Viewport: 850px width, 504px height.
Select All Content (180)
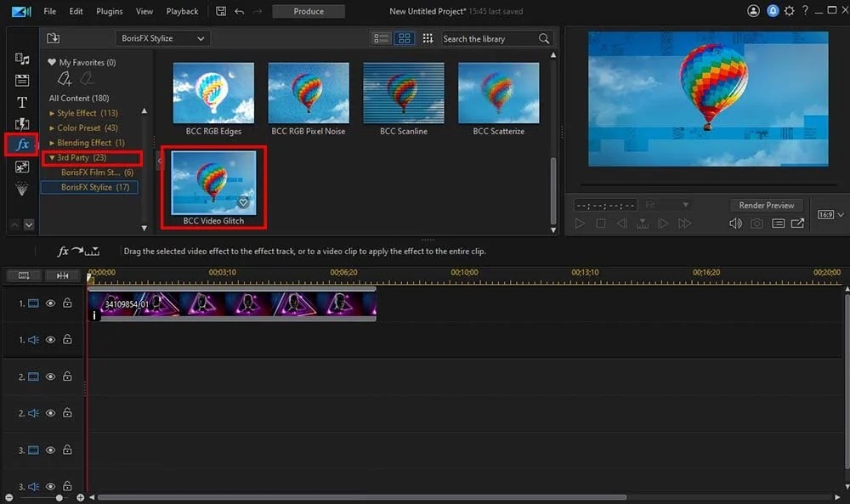(x=79, y=98)
